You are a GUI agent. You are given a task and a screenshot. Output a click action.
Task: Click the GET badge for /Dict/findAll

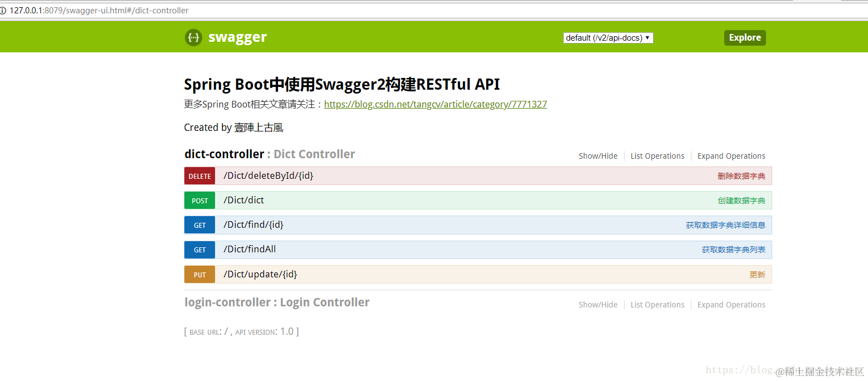click(199, 250)
